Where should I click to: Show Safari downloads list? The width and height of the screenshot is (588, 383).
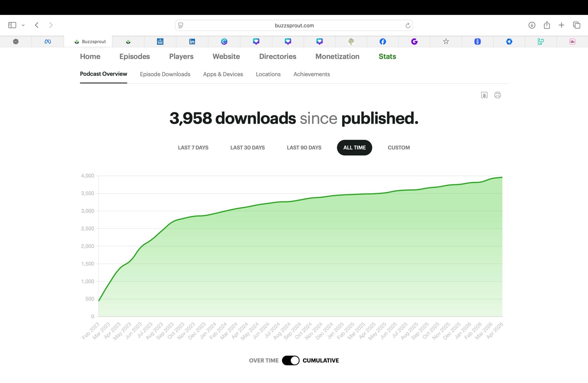(x=532, y=25)
